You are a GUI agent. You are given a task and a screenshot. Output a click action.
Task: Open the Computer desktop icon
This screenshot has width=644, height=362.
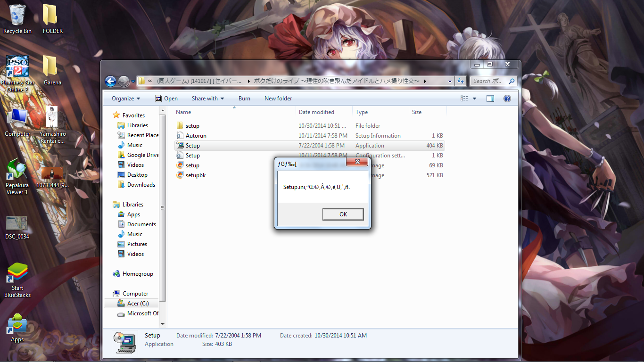pyautogui.click(x=17, y=122)
